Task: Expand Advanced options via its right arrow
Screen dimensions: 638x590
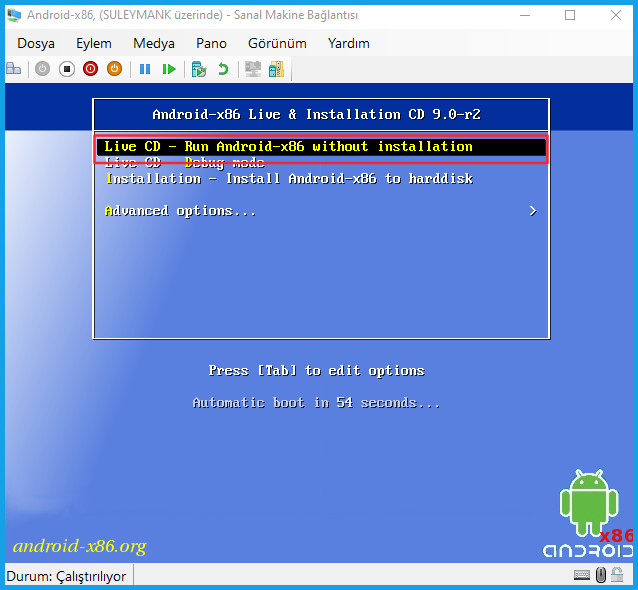Action: (533, 211)
